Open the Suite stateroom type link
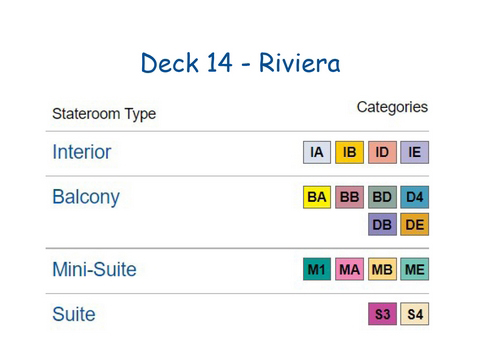The width and height of the screenshot is (480, 360). [x=74, y=314]
